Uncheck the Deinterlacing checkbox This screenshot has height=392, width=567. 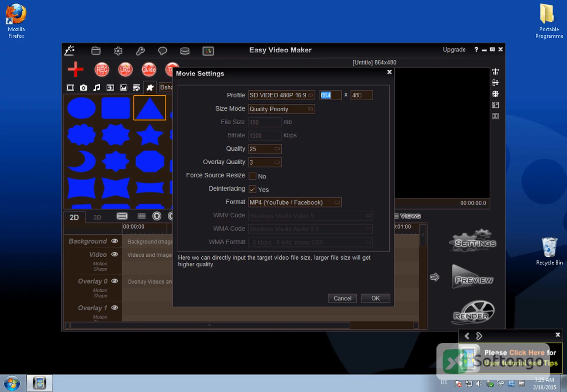pos(252,189)
